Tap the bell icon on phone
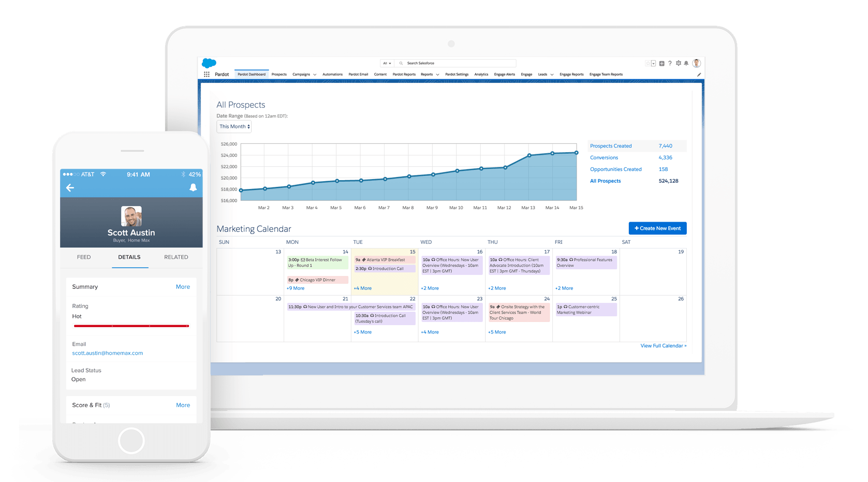Viewport: 868px width, 482px height. click(193, 187)
